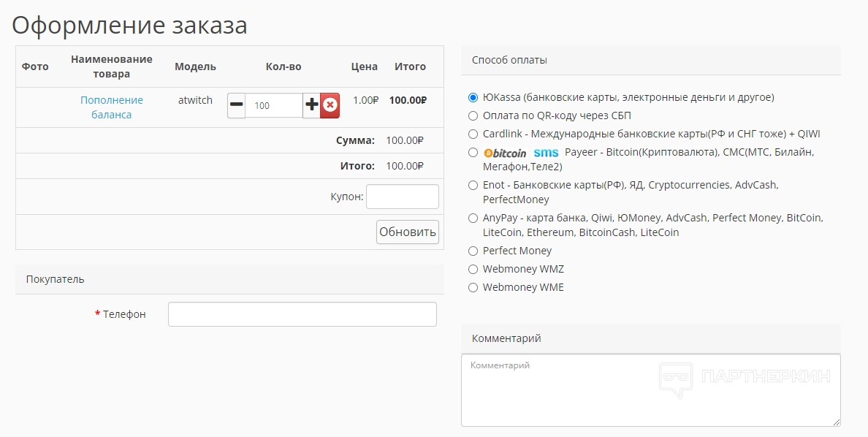This screenshot has width=868, height=437.
Task: Click the Купон input field
Action: [x=402, y=197]
